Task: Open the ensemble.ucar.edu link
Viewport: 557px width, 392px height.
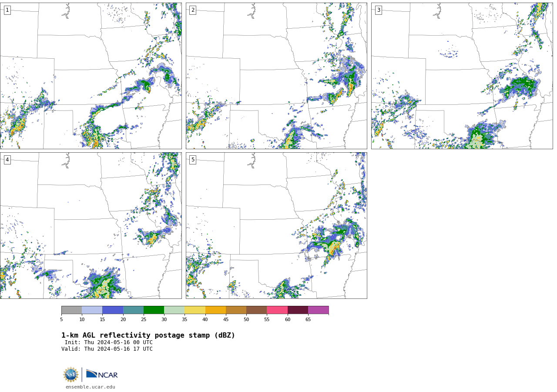Action: coord(91,387)
